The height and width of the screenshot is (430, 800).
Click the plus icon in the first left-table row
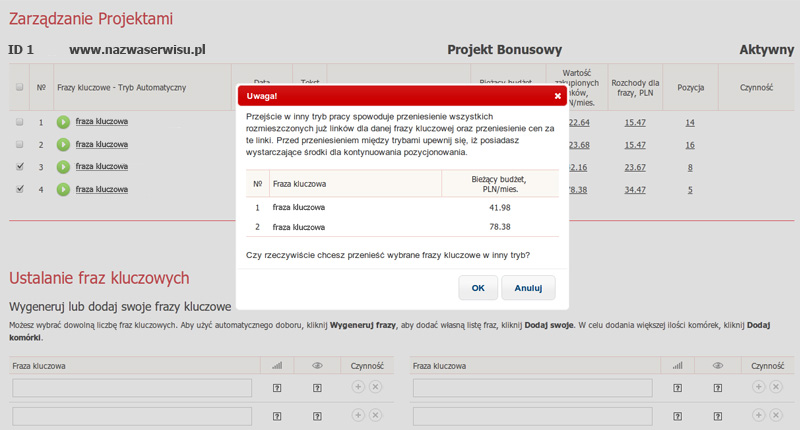pyautogui.click(x=358, y=387)
